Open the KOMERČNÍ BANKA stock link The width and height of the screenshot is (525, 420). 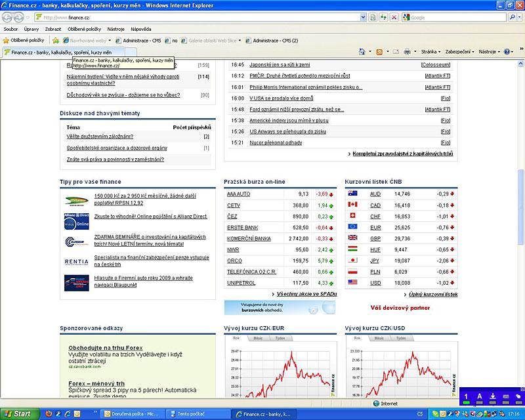coord(249,238)
